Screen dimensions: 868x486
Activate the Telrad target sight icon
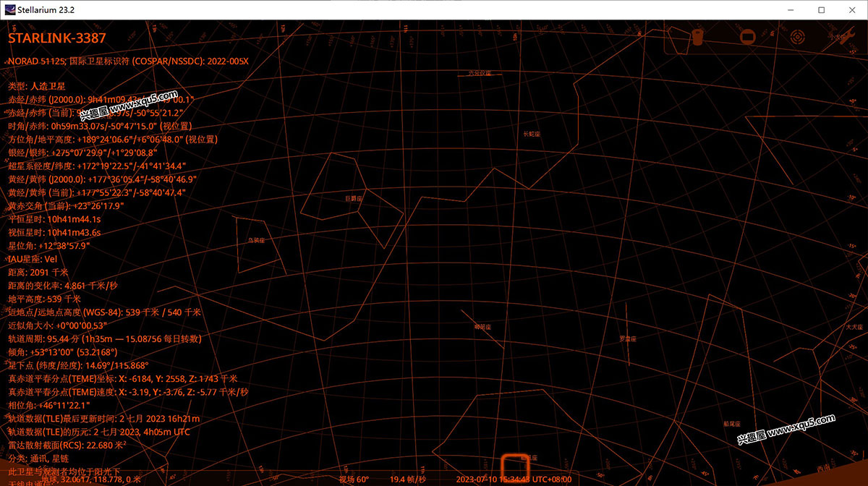(x=798, y=36)
